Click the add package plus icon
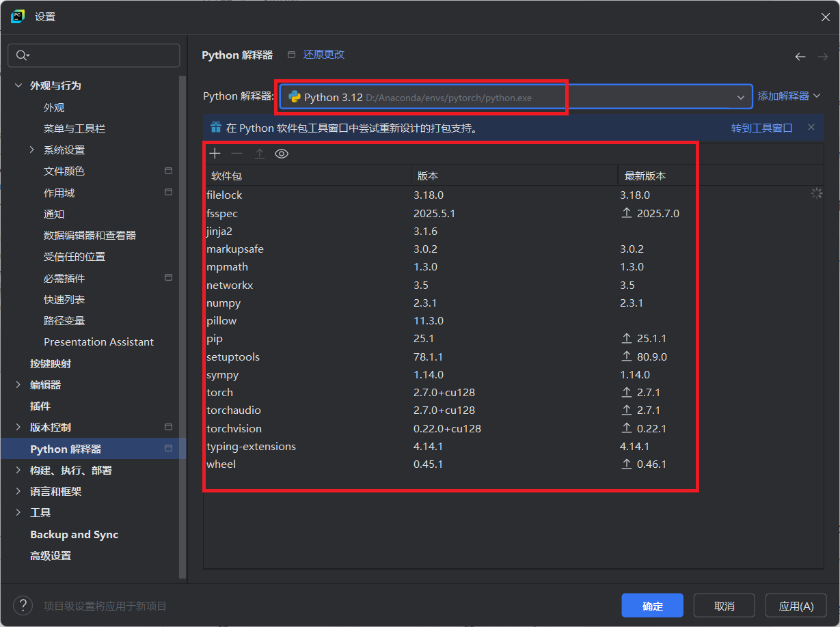840x627 pixels. [215, 154]
